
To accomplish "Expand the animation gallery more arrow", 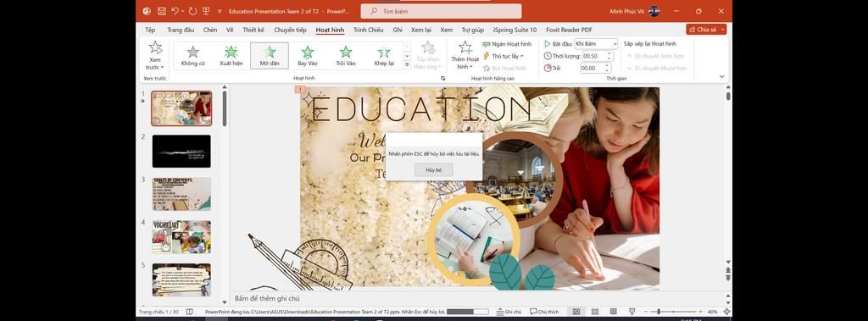I will (x=408, y=64).
